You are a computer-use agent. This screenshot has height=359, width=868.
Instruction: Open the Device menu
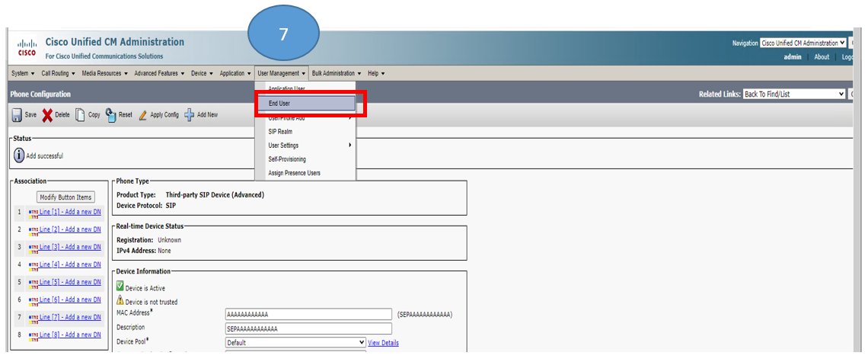(202, 73)
